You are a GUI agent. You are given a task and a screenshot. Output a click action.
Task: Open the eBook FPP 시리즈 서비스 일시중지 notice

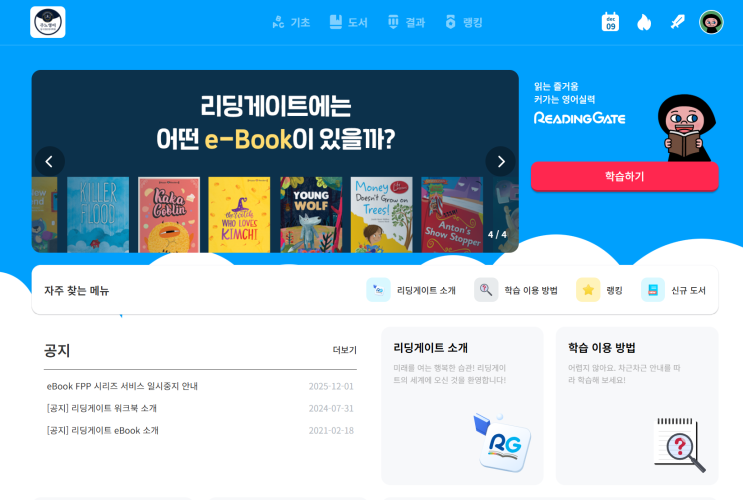pos(122,386)
